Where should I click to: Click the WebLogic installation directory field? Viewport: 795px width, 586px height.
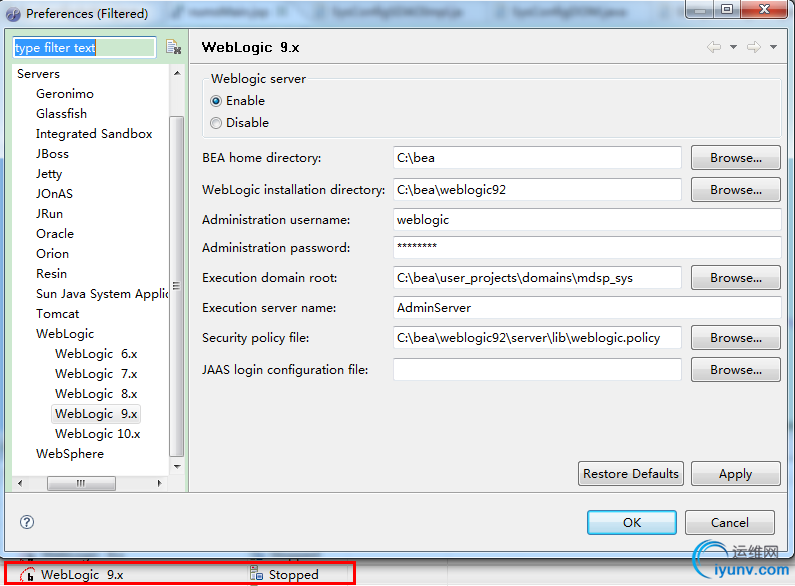[537, 190]
